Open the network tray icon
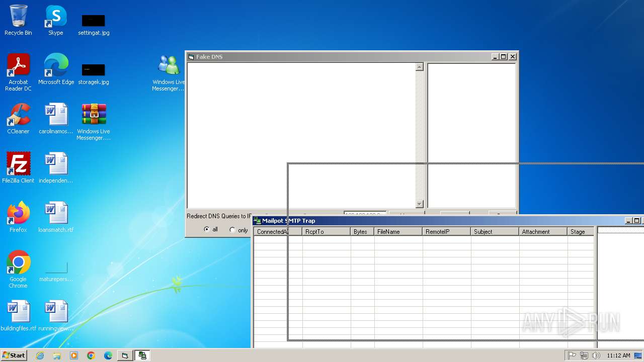 coord(584,355)
